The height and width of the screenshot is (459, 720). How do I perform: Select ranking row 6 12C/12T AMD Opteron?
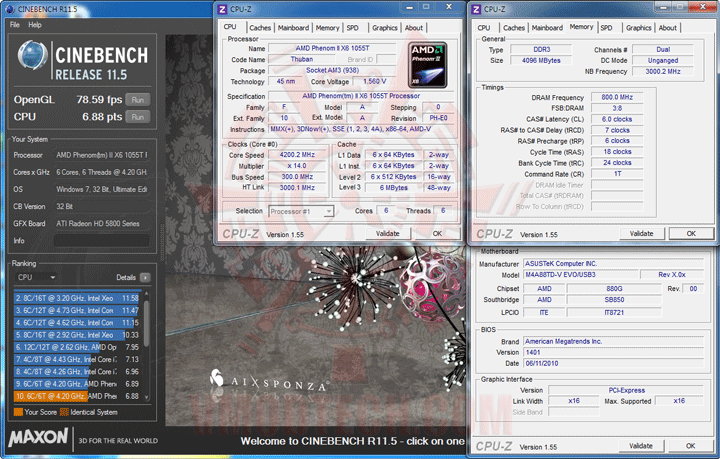pos(77,347)
